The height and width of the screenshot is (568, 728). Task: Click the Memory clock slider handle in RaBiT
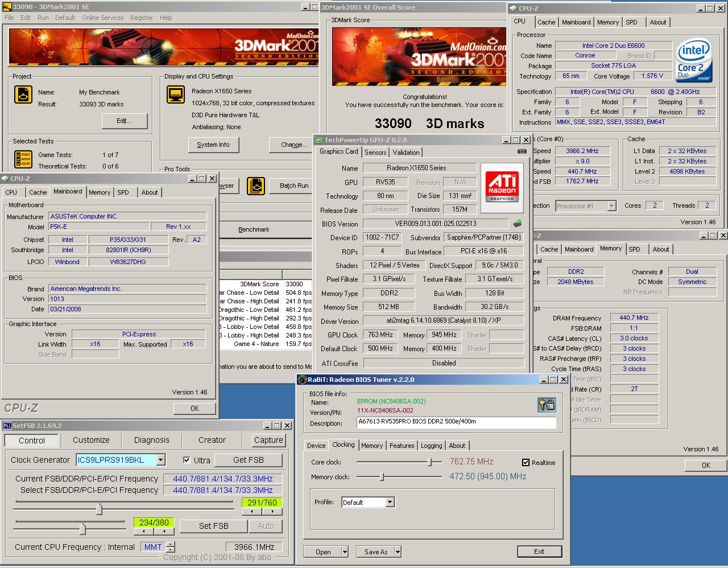382,477
